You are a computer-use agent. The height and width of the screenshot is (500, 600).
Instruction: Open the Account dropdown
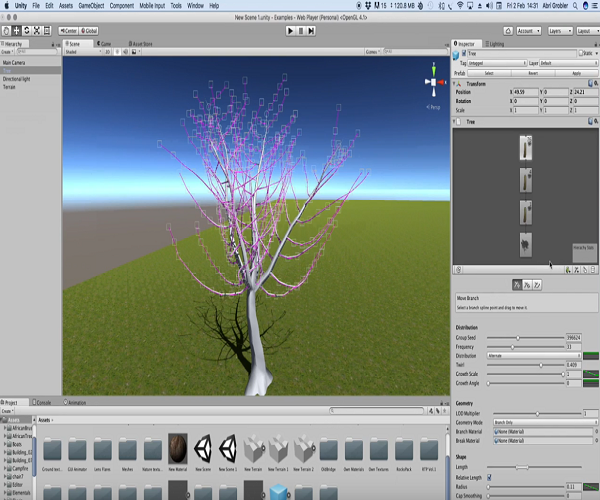click(529, 31)
